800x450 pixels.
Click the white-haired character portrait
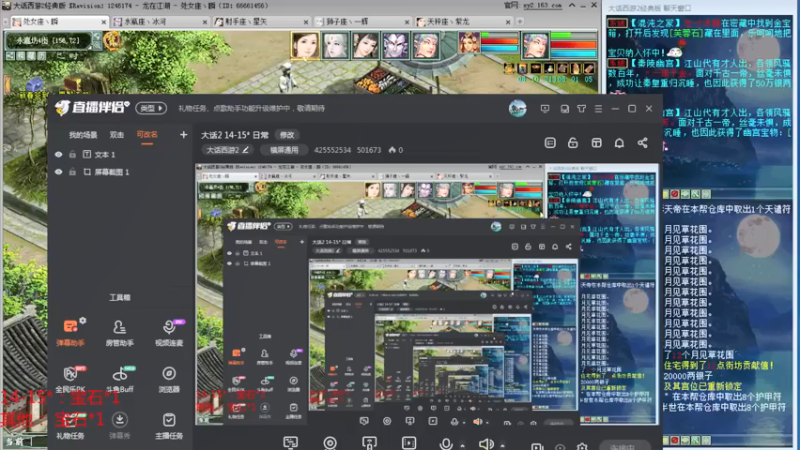click(335, 45)
